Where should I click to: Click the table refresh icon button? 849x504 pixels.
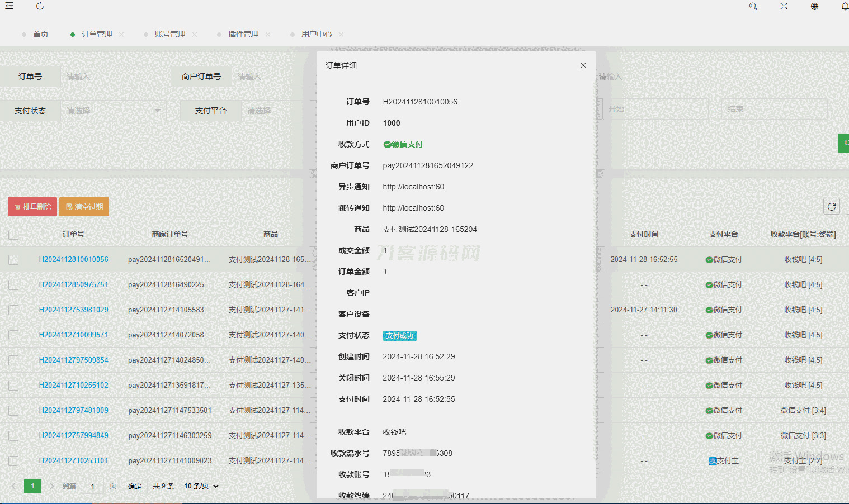pyautogui.click(x=832, y=207)
